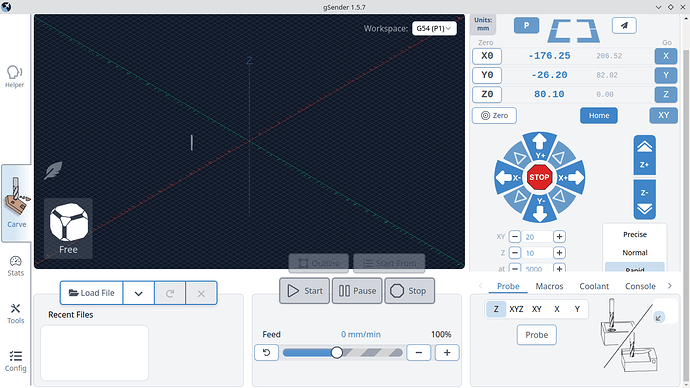This screenshot has height=388, width=690.
Task: Jog diagonally X+ Y- with the lower-right triangle
Action: 559,197
